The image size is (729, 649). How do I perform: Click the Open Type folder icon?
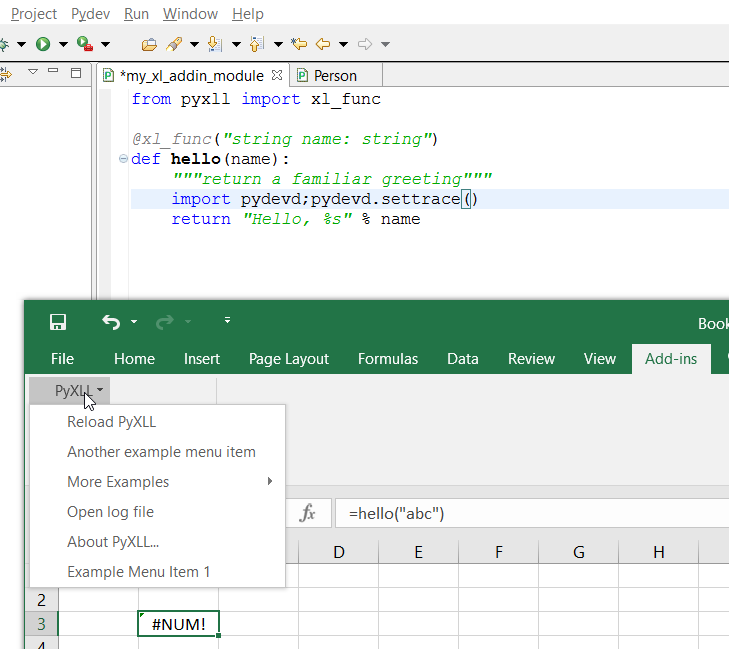tap(149, 44)
